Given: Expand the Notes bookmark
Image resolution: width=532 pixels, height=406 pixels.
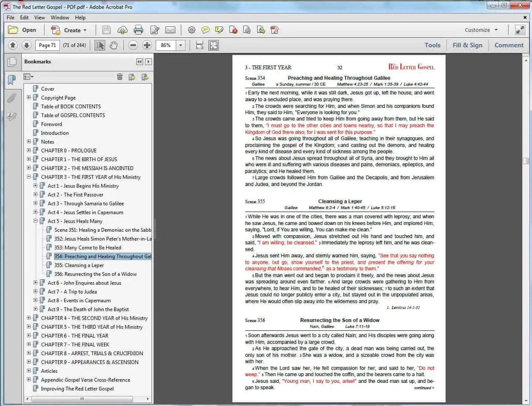Looking at the screenshot, I should pyautogui.click(x=29, y=141).
